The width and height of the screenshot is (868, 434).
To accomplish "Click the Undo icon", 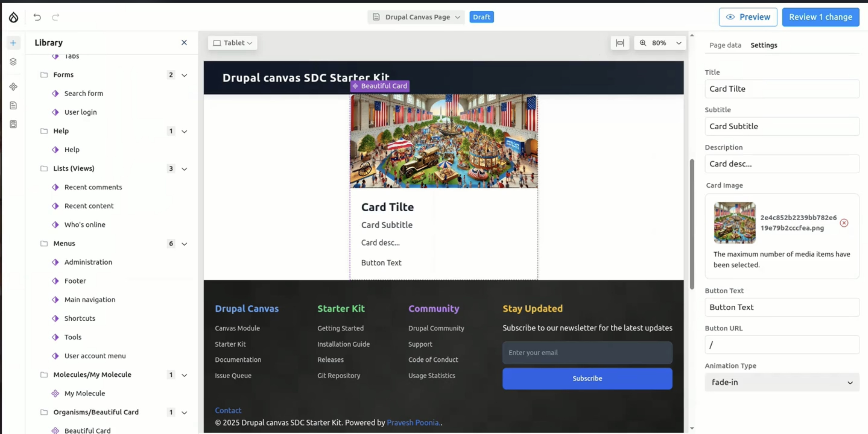I will pos(37,17).
